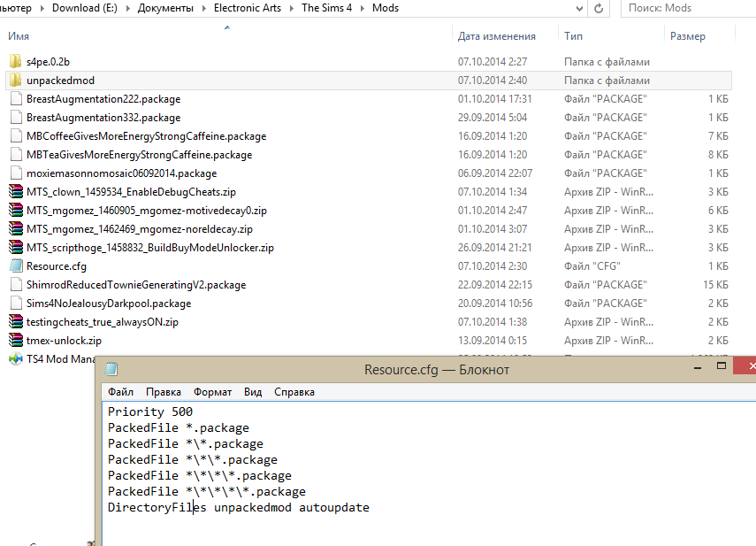Click the TS4 Mod Manager application icon
This screenshot has height=546, width=756.
[x=16, y=359]
